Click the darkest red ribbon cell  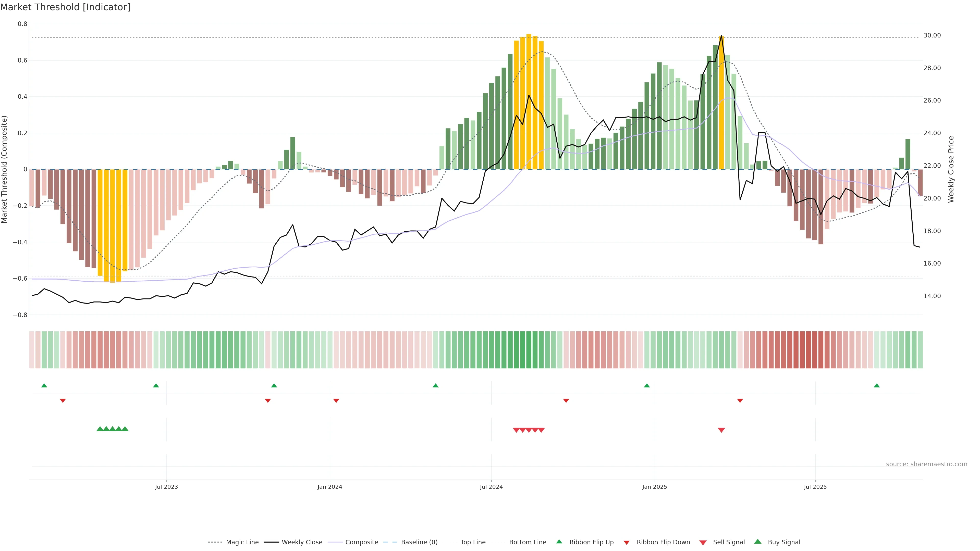[x=808, y=349]
